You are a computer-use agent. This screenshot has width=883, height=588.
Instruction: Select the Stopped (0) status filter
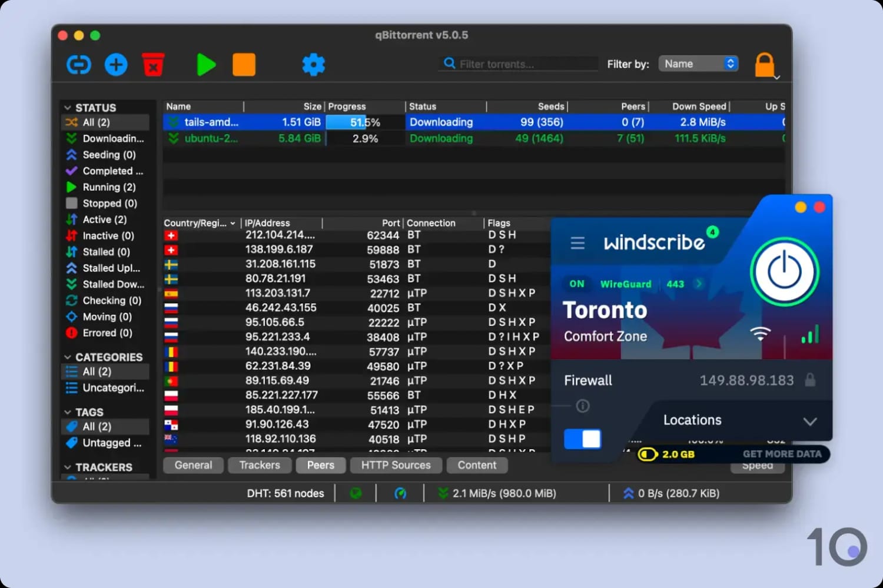click(105, 203)
